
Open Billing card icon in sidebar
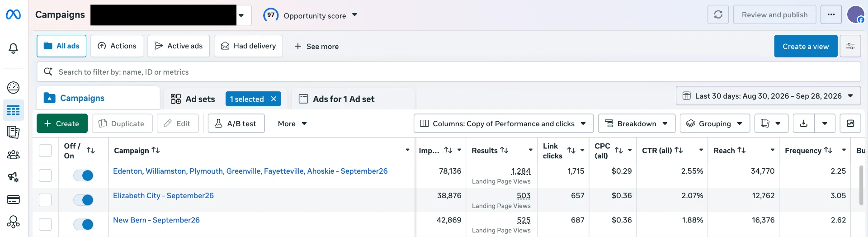(x=13, y=199)
